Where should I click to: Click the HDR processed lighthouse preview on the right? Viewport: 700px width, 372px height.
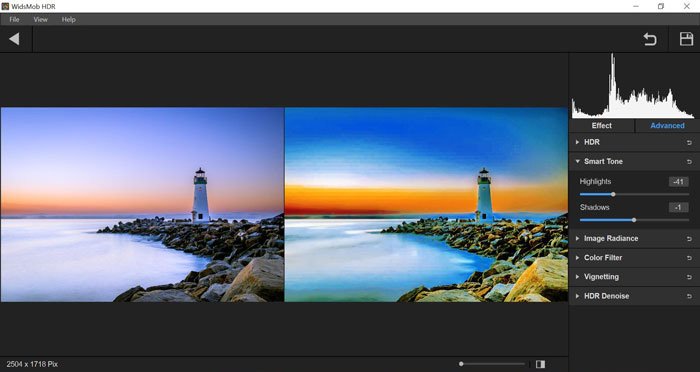coord(426,205)
